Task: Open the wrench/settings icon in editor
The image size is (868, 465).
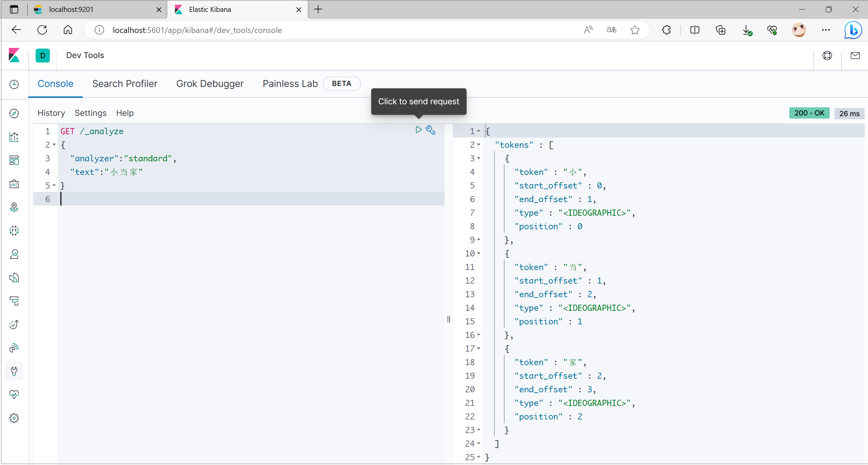Action: 431,130
